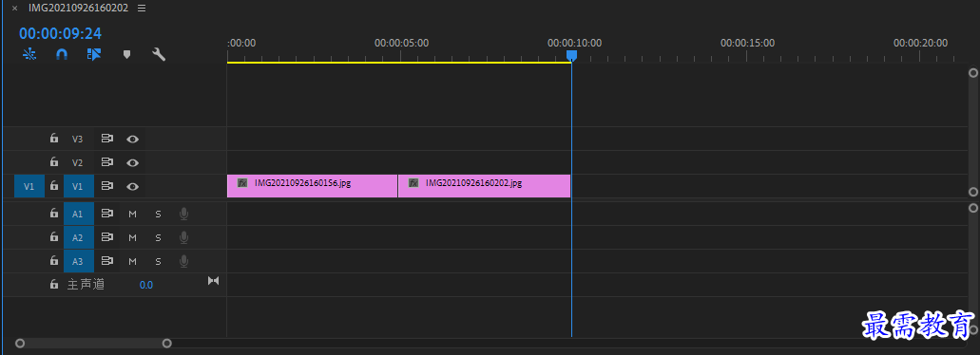The height and width of the screenshot is (355, 980).
Task: Hide track V1 output with eye
Action: coord(132,186)
